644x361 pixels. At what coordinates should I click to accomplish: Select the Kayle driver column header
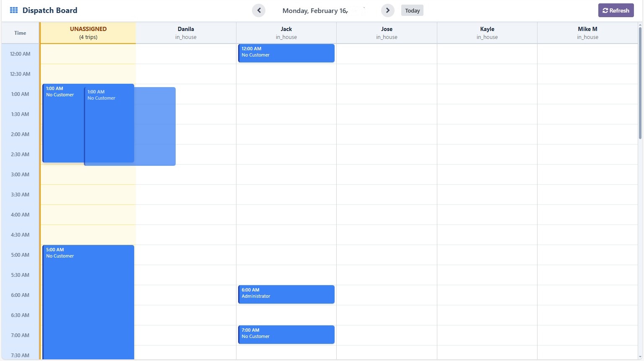pos(487,33)
